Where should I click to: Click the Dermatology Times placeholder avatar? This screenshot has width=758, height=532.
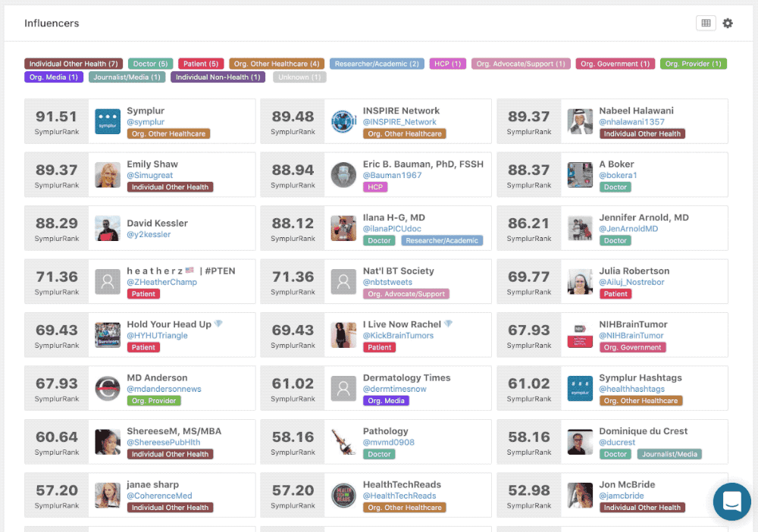343,389
